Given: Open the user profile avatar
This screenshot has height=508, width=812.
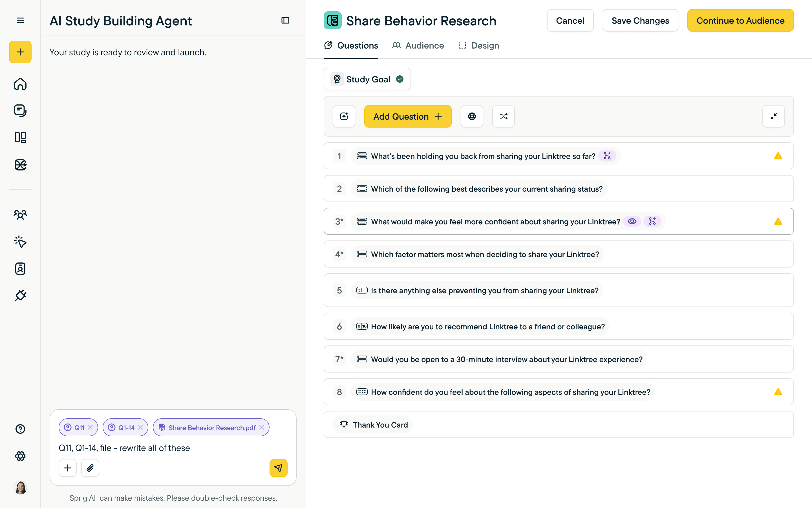Looking at the screenshot, I should 20,487.
